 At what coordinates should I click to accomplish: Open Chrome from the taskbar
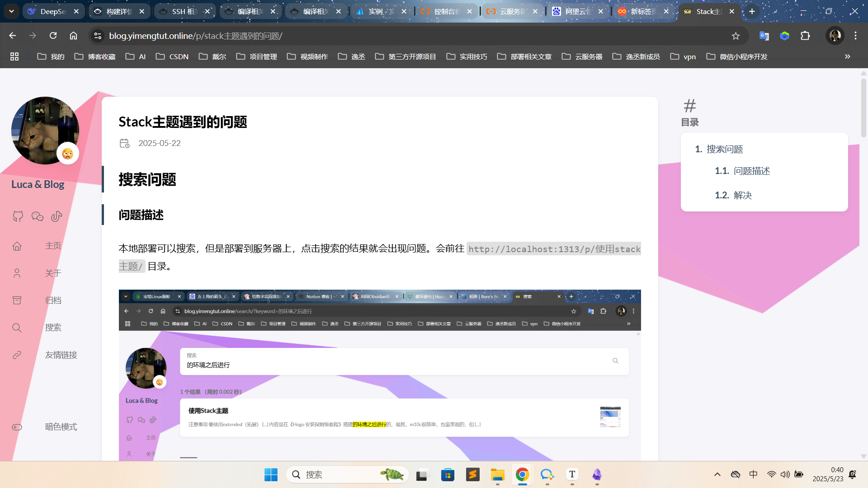click(x=522, y=474)
